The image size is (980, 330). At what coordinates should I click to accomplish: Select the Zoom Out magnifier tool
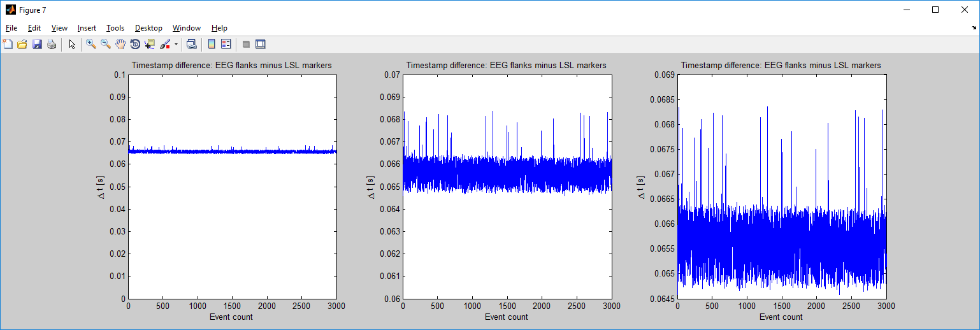(x=106, y=45)
